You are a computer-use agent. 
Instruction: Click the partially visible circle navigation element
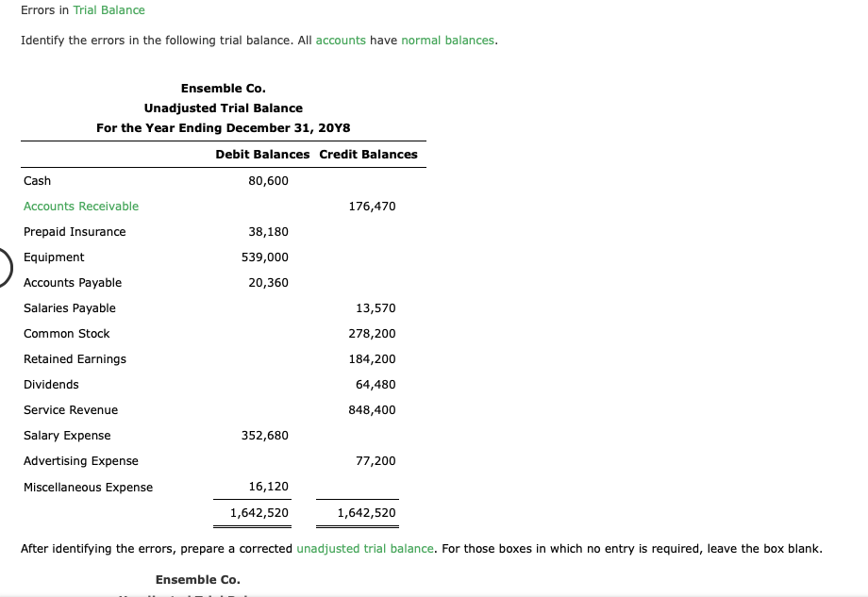click(3, 267)
